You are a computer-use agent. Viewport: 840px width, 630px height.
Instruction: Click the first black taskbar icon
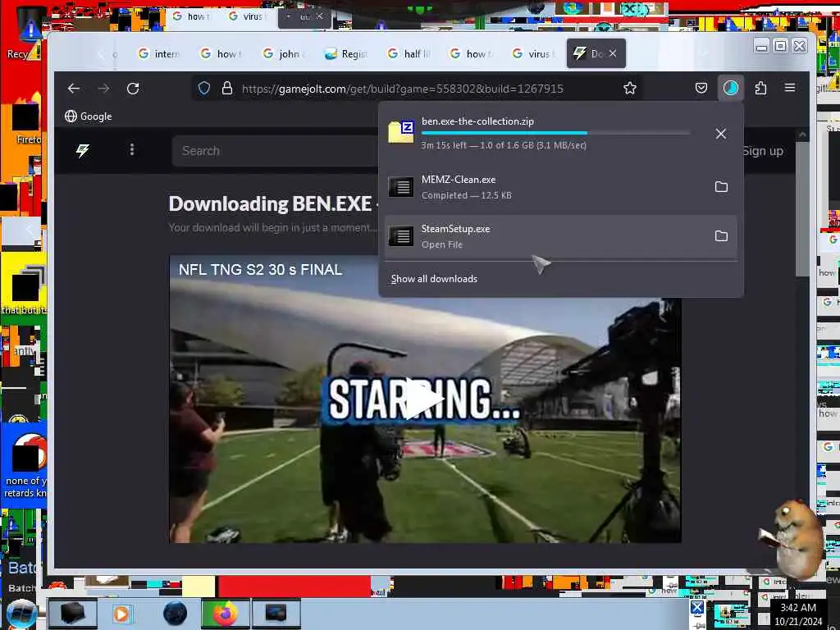(72, 614)
